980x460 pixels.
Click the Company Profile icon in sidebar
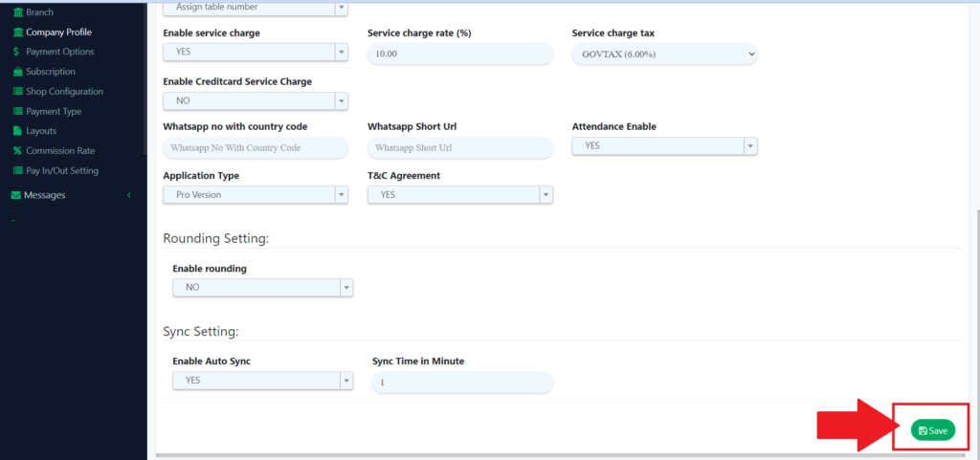17,32
